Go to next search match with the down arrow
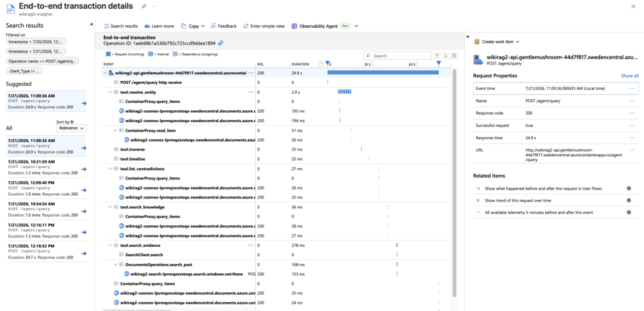Image resolution: width=644 pixels, height=311 pixels. (x=446, y=55)
